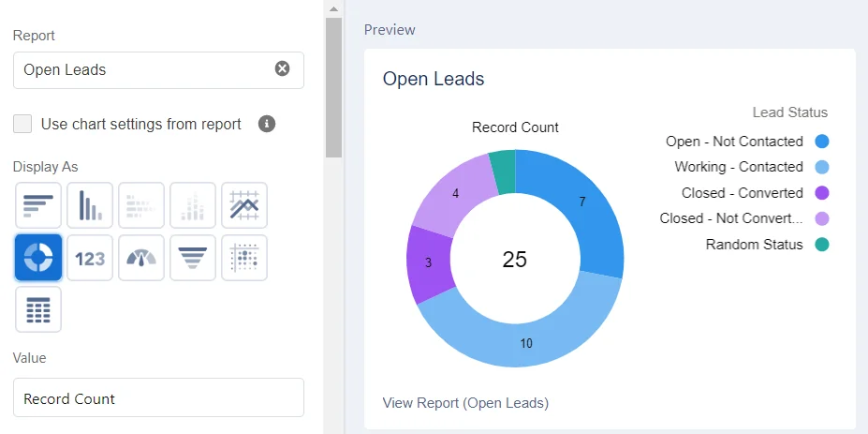
Task: Select the scatter plot display type
Action: (x=244, y=257)
